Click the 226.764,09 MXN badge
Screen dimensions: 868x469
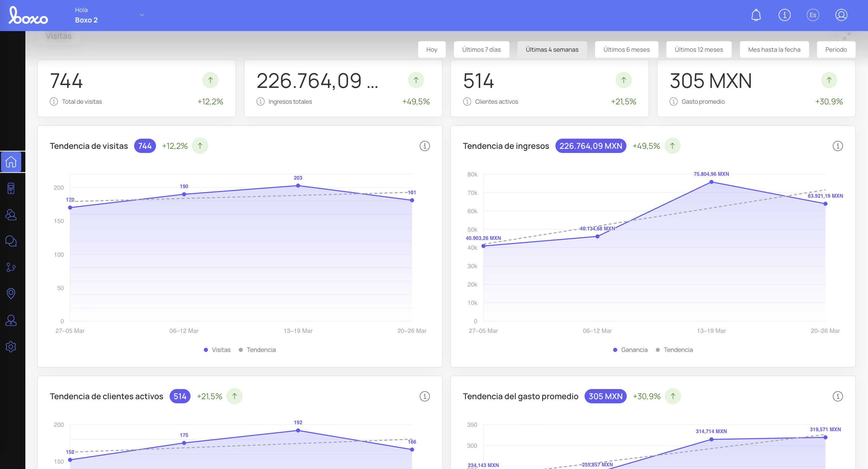click(x=591, y=146)
